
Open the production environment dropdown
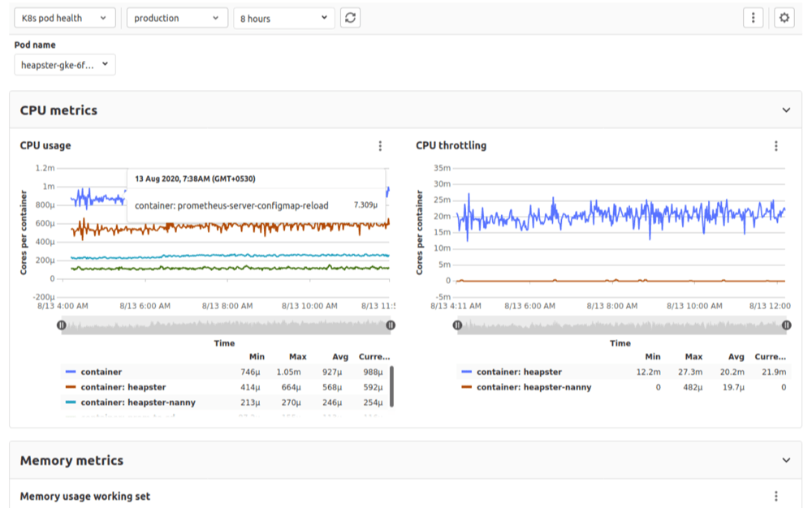point(176,17)
